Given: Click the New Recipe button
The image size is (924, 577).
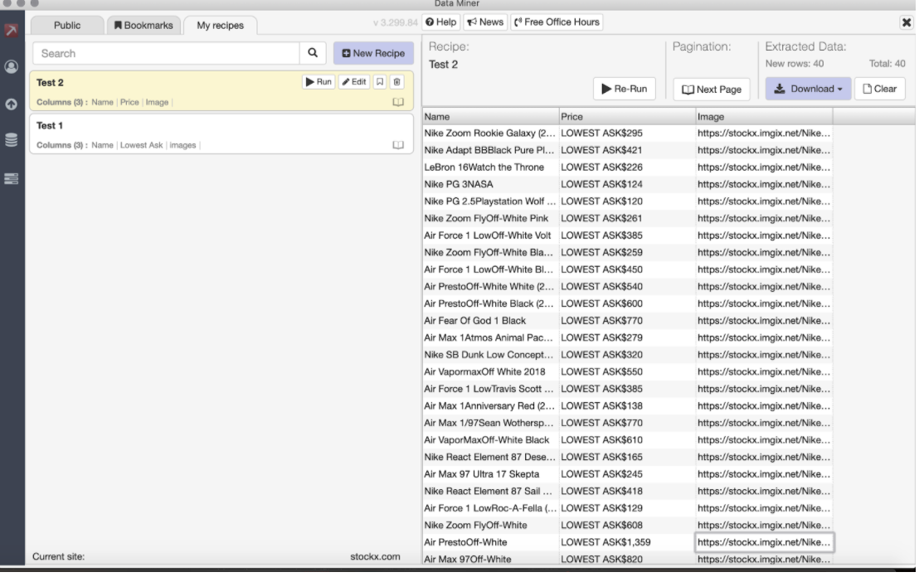Looking at the screenshot, I should tap(372, 53).
